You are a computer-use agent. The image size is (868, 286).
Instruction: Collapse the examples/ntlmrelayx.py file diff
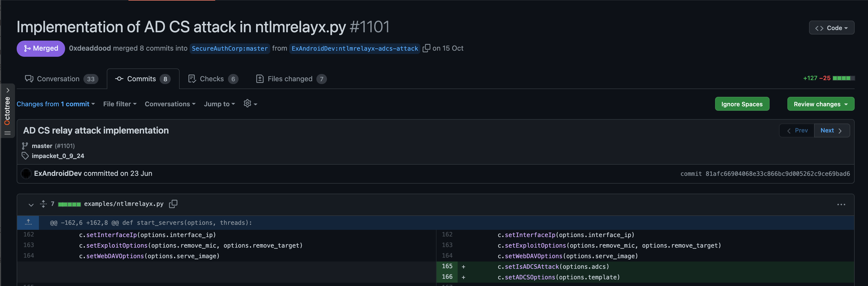(x=31, y=204)
